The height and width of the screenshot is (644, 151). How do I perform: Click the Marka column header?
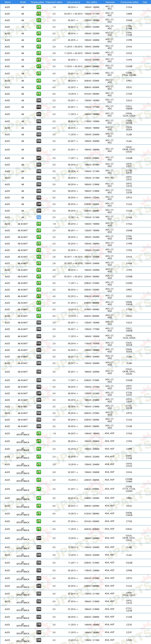click(x=8, y=2)
